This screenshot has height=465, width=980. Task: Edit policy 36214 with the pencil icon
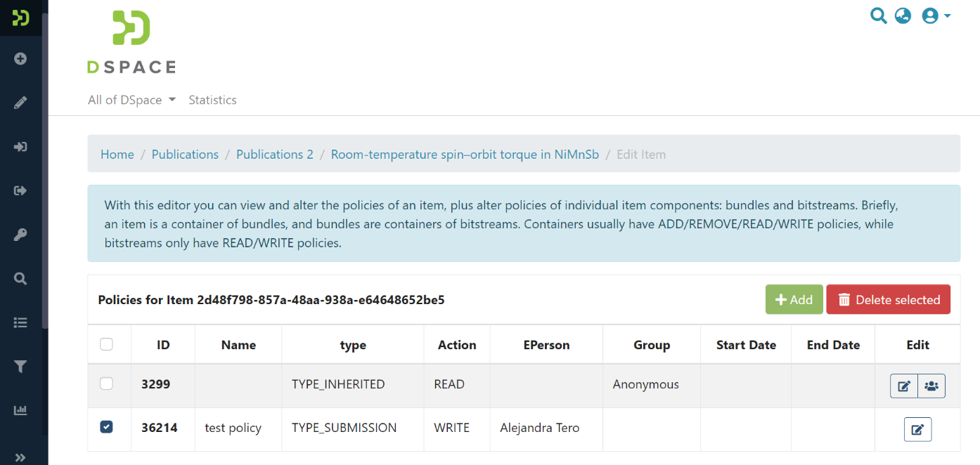pos(917,429)
